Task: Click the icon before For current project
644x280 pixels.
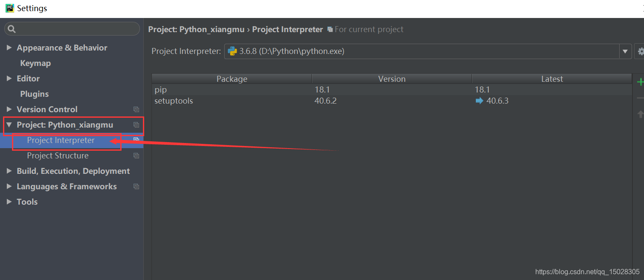Action: [330, 30]
